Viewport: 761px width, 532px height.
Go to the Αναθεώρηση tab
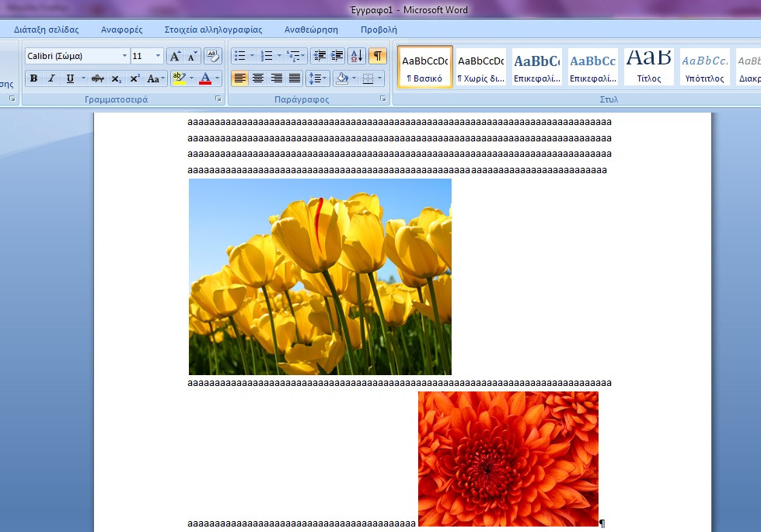point(311,30)
